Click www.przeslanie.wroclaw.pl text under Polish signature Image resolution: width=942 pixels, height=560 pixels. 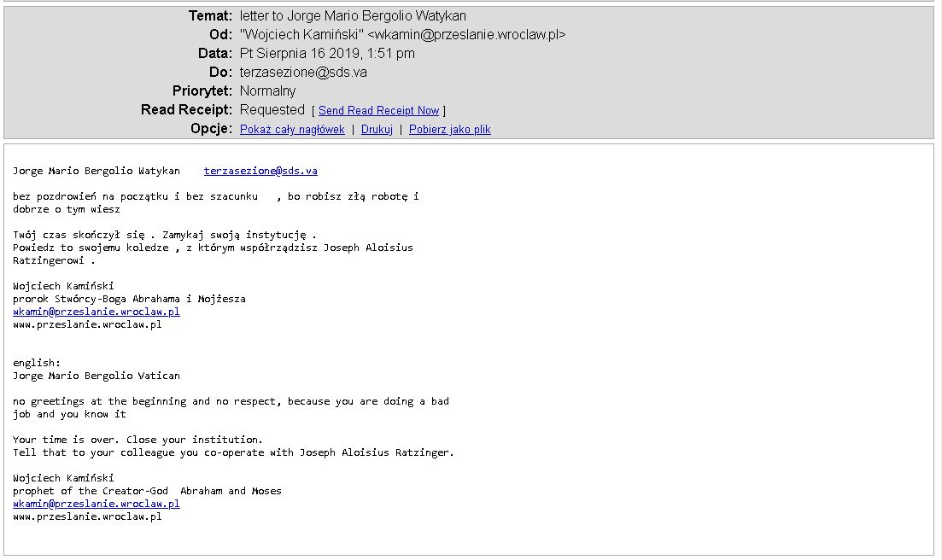point(87,324)
